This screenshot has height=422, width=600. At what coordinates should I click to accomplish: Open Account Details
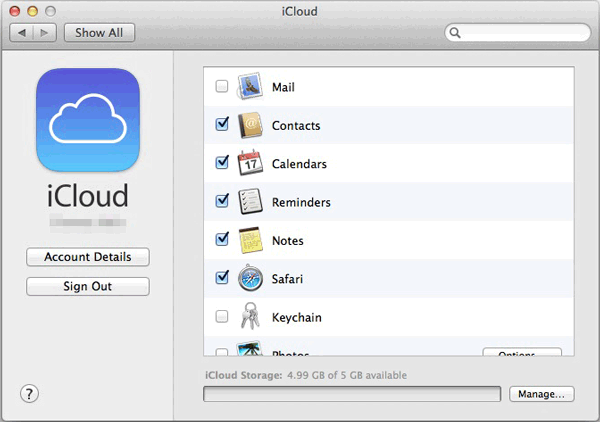coord(88,257)
